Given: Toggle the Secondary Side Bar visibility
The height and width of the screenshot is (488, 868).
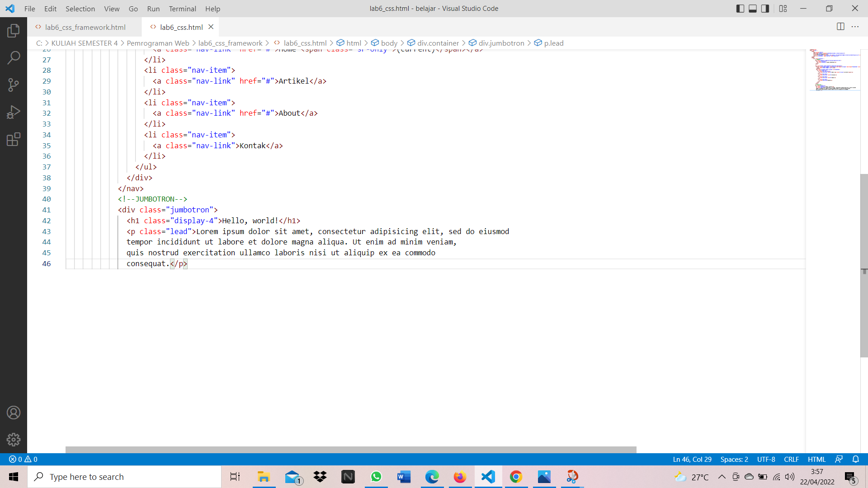Looking at the screenshot, I should (765, 8).
